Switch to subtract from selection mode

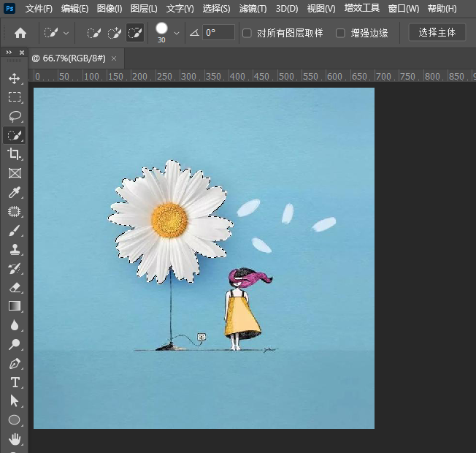point(135,33)
